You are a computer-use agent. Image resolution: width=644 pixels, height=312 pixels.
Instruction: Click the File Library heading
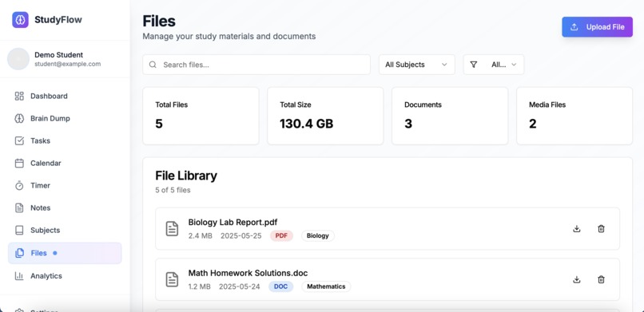pyautogui.click(x=186, y=176)
